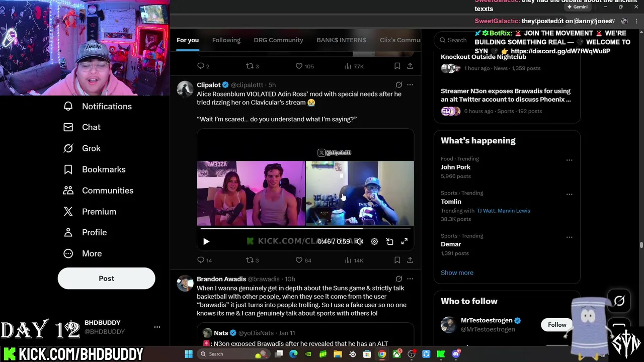
Task: Toggle picture-in-picture for the video
Action: [389, 242]
